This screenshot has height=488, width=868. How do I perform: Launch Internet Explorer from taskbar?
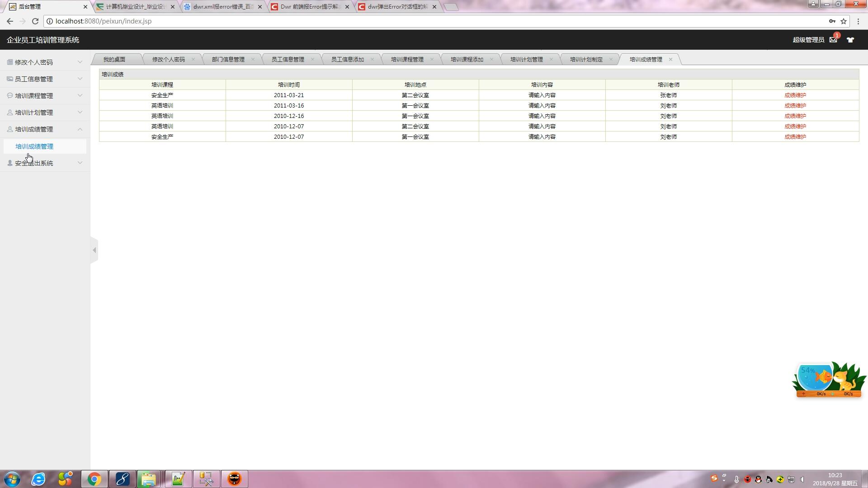point(38,479)
